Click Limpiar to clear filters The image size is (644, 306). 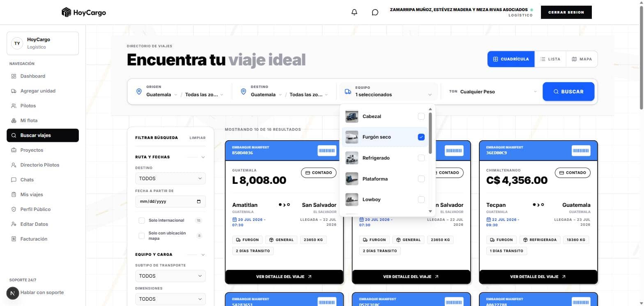coord(198,138)
